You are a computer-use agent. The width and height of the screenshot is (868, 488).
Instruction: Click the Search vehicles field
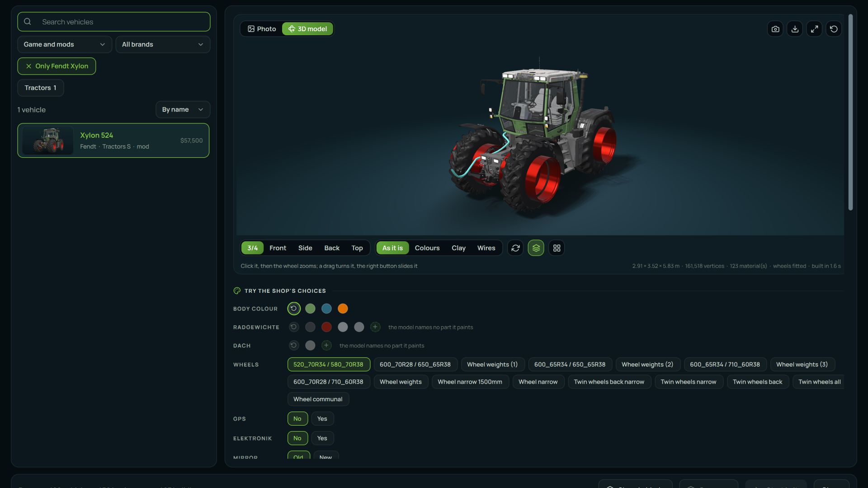click(114, 22)
